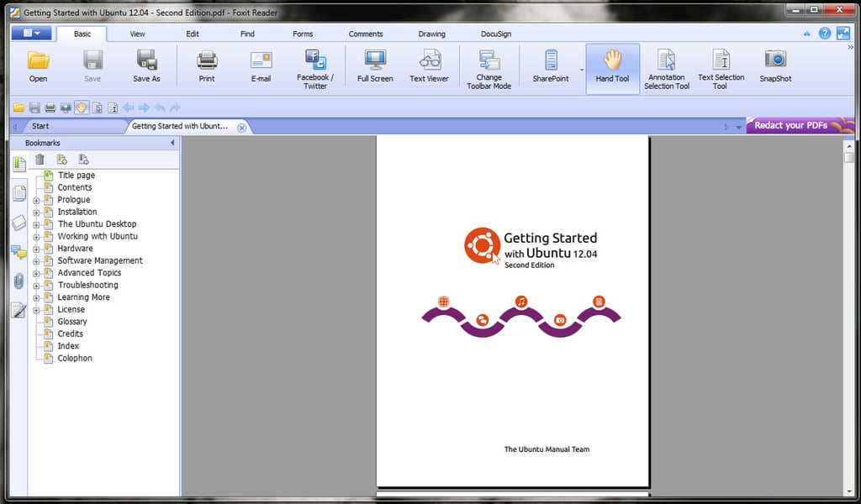Viewport: 861px width, 504px height.
Task: Expand the Advanced Topics bookmark
Action: (x=36, y=273)
